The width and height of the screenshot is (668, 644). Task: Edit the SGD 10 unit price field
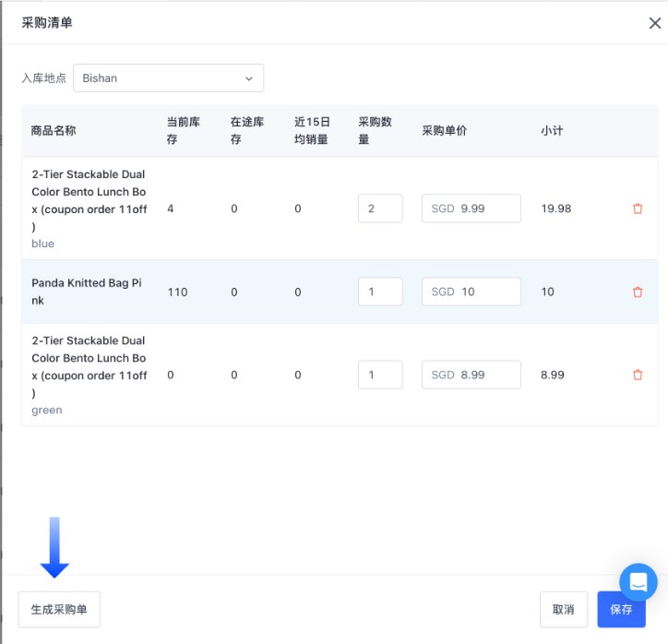(x=471, y=292)
